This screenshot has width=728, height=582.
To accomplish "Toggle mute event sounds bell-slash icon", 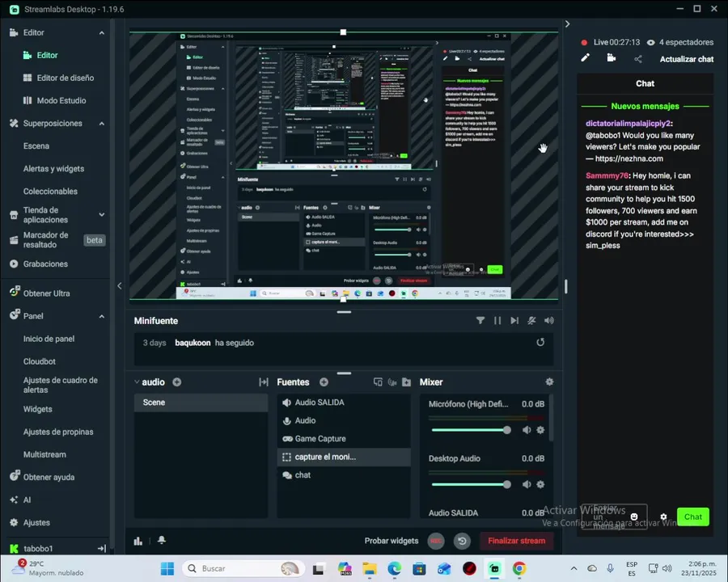I will (531, 320).
